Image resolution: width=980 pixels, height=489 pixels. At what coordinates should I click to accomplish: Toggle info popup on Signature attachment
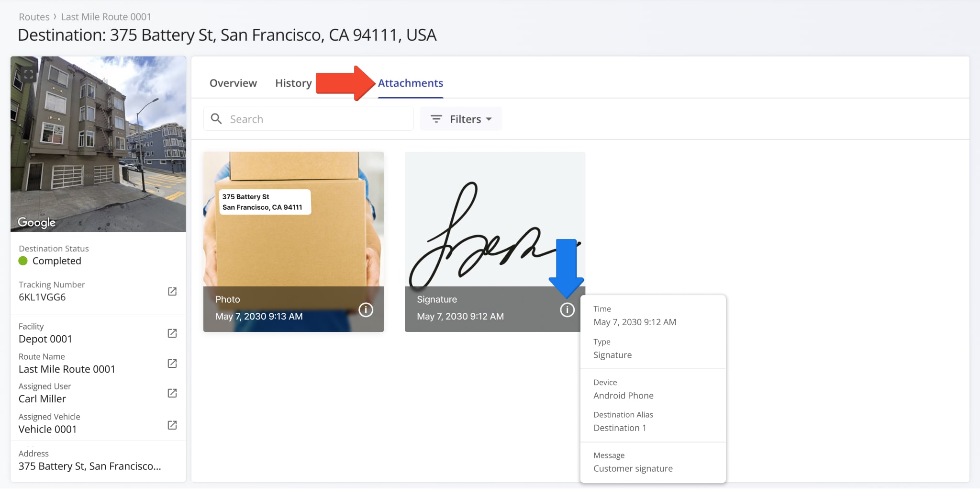[x=567, y=310]
